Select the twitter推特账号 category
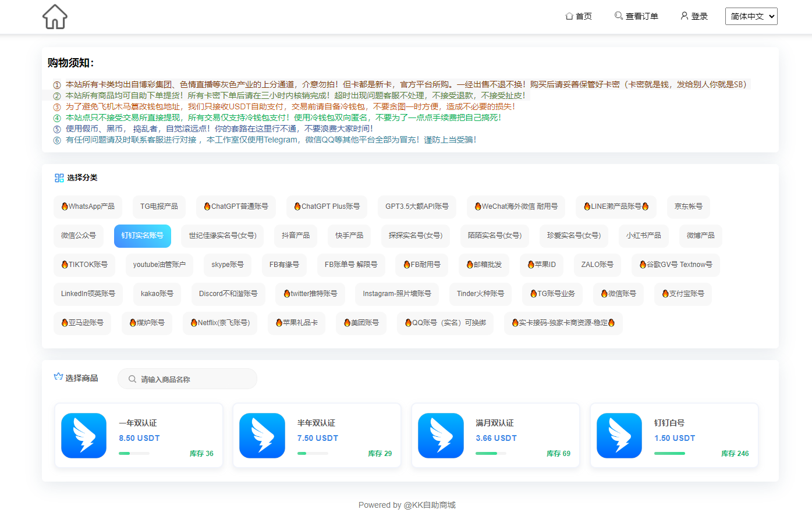812x520 pixels. tap(310, 294)
